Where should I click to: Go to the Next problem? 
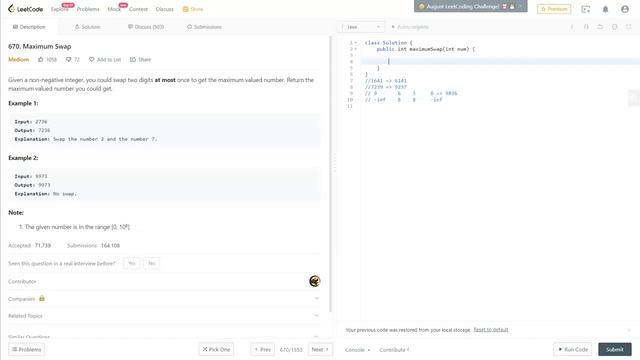pyautogui.click(x=320, y=349)
